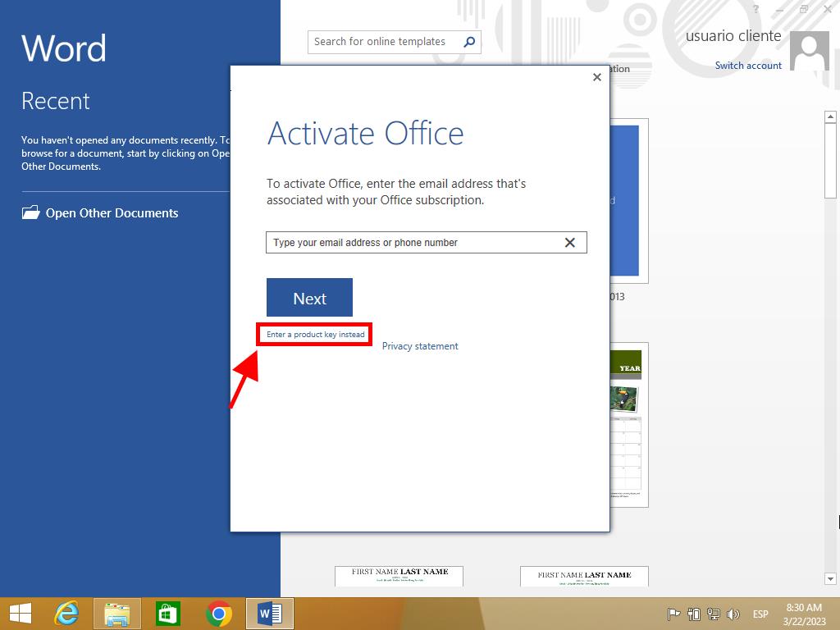The width and height of the screenshot is (840, 630).
Task: Click the Windows Start button
Action: click(x=21, y=614)
